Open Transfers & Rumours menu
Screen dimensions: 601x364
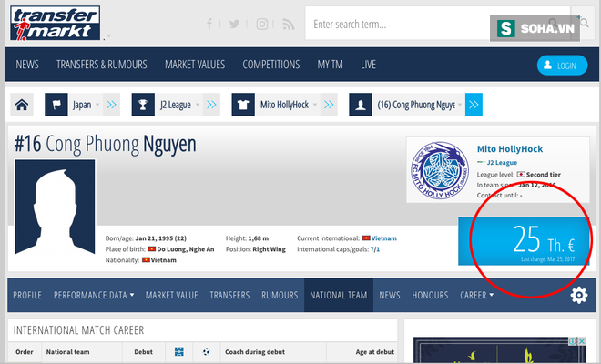102,65
